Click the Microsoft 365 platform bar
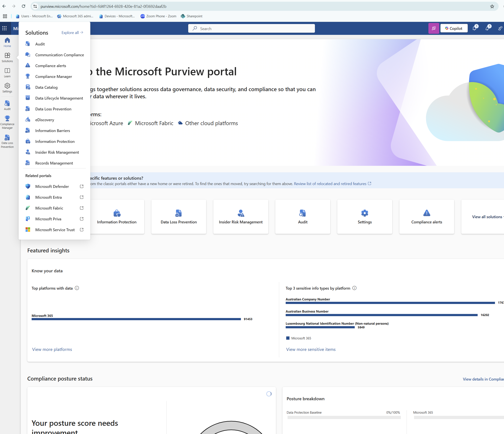504x434 pixels. pos(136,319)
